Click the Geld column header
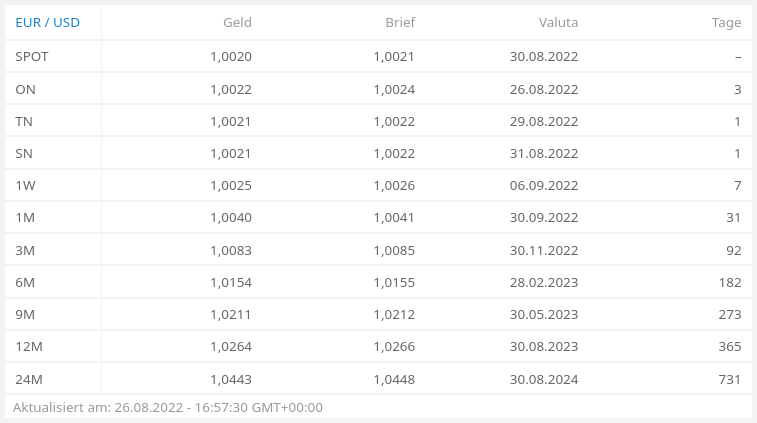This screenshot has width=757, height=423. [x=237, y=22]
